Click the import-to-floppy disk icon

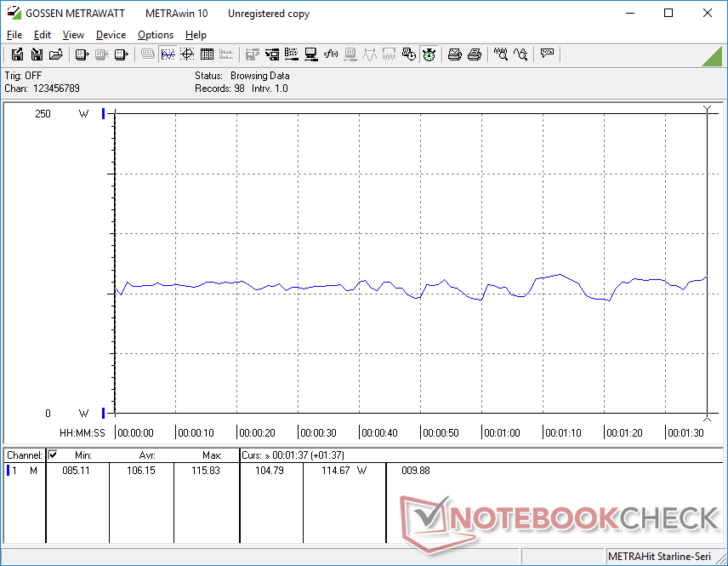coord(37,54)
